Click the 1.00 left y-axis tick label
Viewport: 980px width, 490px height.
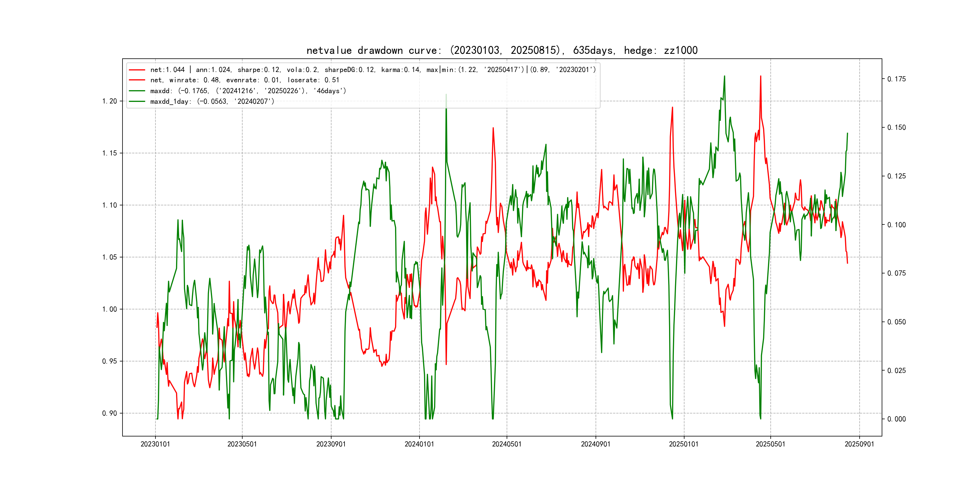pos(109,309)
